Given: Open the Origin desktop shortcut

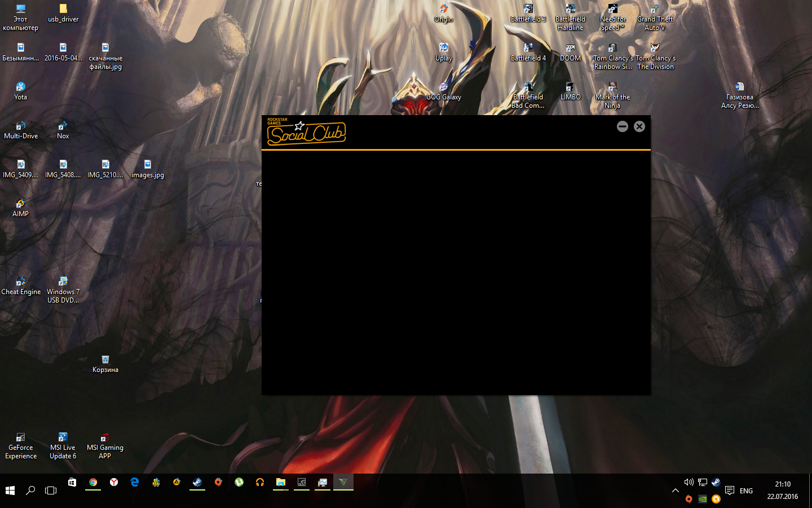Looking at the screenshot, I should 444,14.
